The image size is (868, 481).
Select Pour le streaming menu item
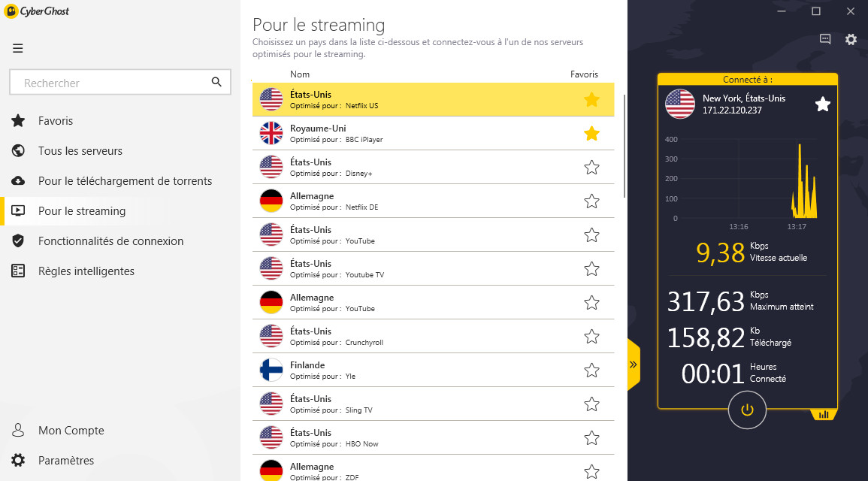click(x=82, y=211)
